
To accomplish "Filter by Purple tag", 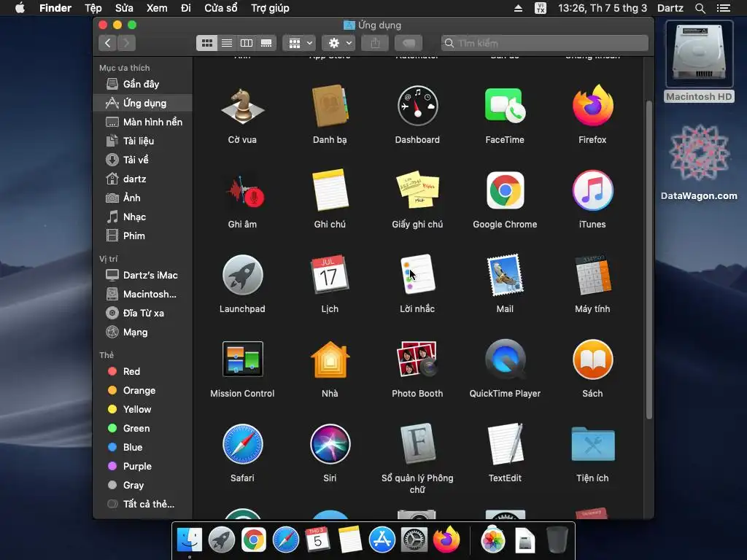I will [143, 466].
